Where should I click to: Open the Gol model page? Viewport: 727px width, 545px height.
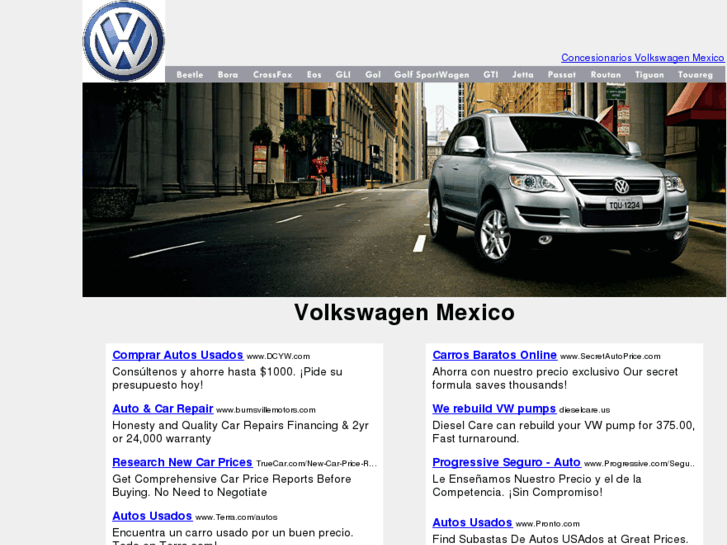click(x=373, y=75)
